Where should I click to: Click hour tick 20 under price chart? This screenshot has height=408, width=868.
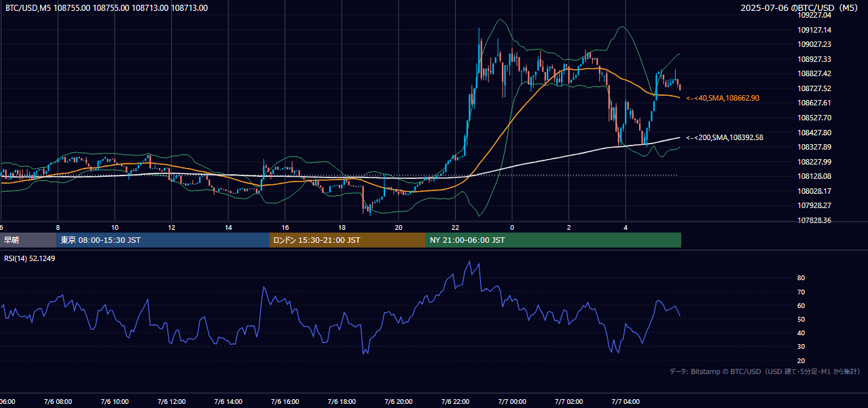pos(399,227)
